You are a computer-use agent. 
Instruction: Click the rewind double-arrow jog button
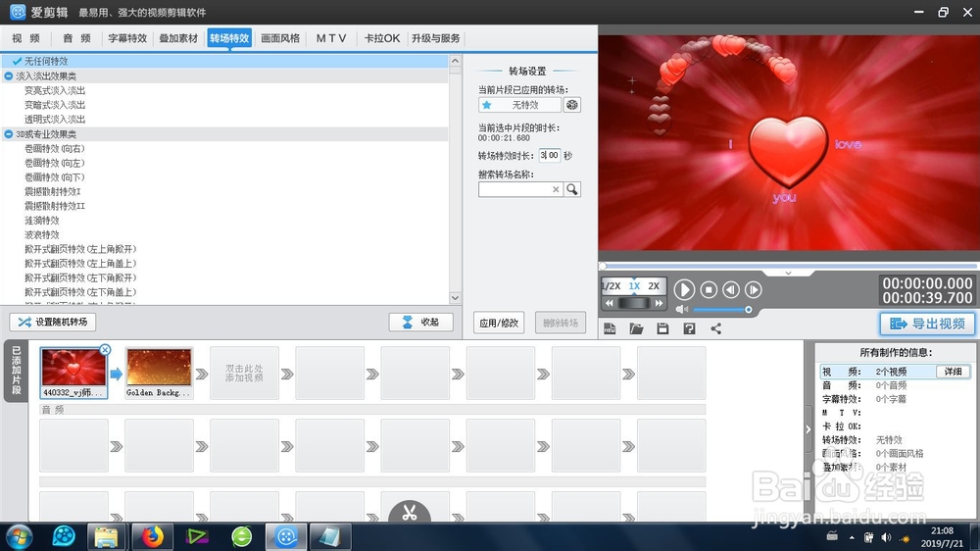click(x=610, y=303)
